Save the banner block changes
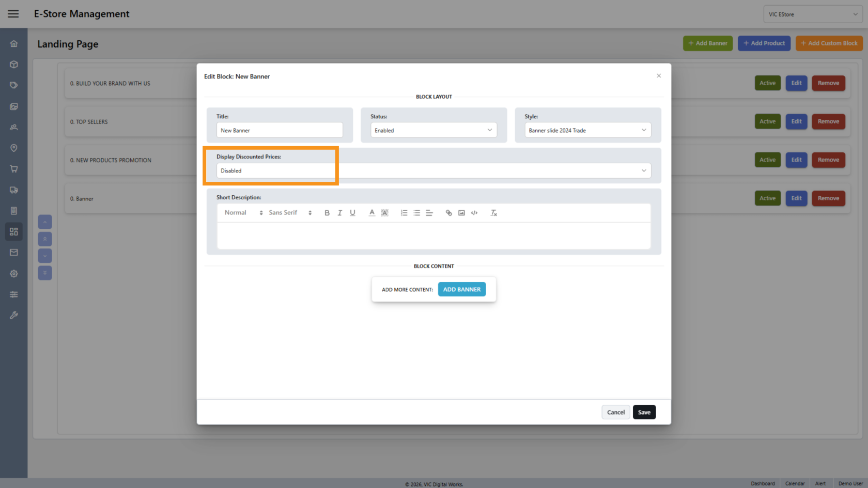Viewport: 868px width, 488px height. [x=644, y=412]
